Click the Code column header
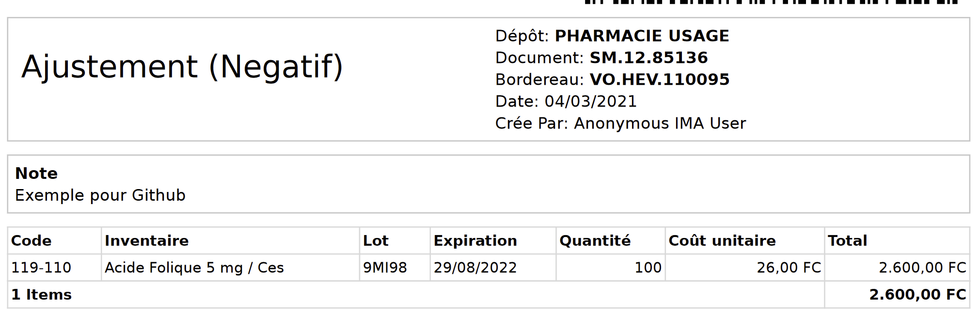 click(x=31, y=240)
